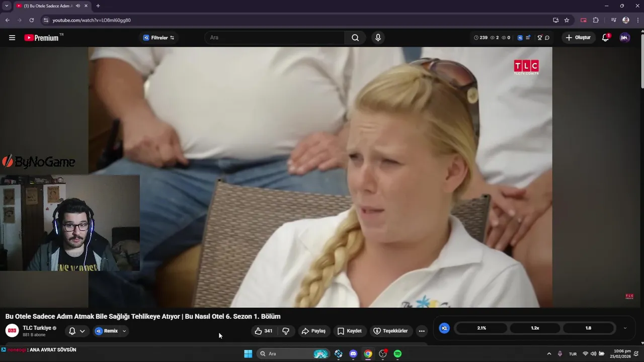Bookmark this page with star icon
Image resolution: width=644 pixels, height=362 pixels.
click(x=567, y=20)
